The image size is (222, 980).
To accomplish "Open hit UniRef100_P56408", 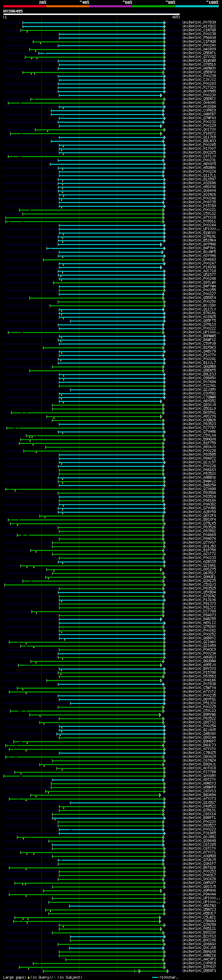I will [x=199, y=38].
